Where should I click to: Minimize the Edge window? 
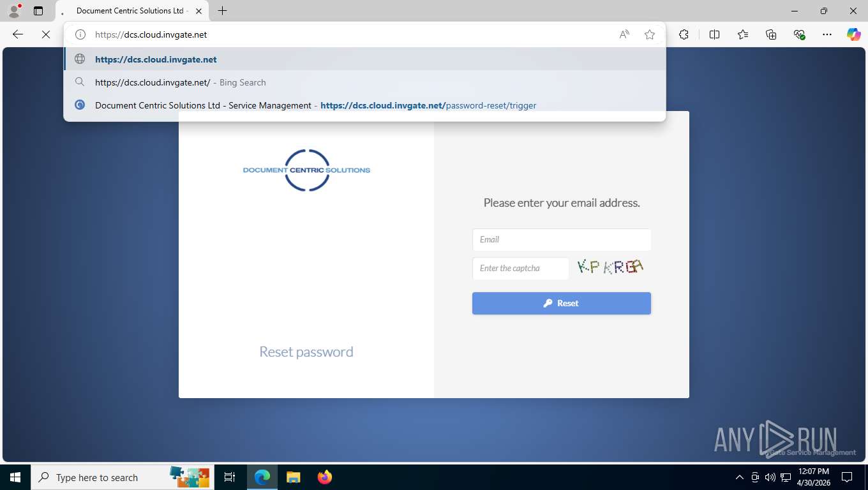pyautogui.click(x=795, y=11)
